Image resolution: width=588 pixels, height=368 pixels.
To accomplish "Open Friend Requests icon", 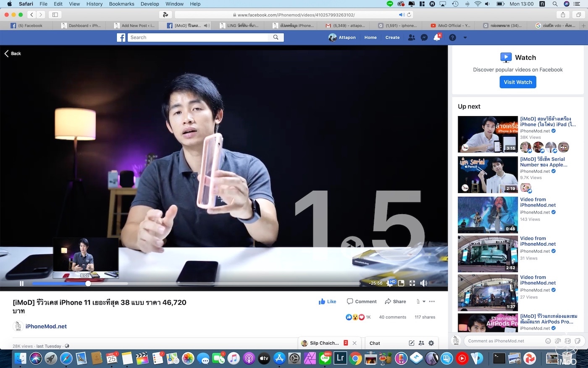I will click(412, 37).
